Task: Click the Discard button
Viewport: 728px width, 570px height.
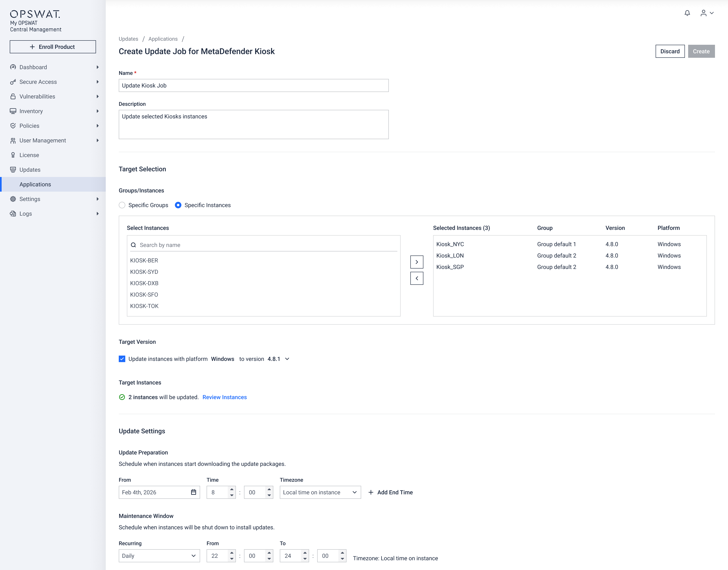Action: (x=670, y=51)
